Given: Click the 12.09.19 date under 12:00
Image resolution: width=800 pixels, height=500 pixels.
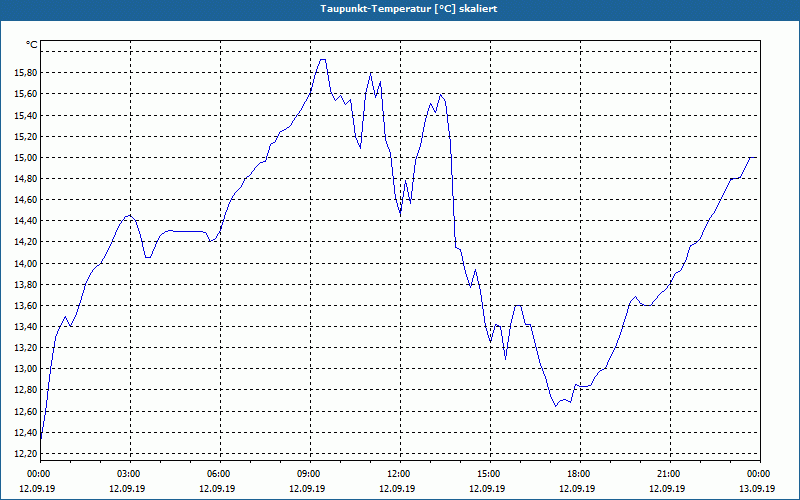Looking at the screenshot, I should (x=397, y=488).
